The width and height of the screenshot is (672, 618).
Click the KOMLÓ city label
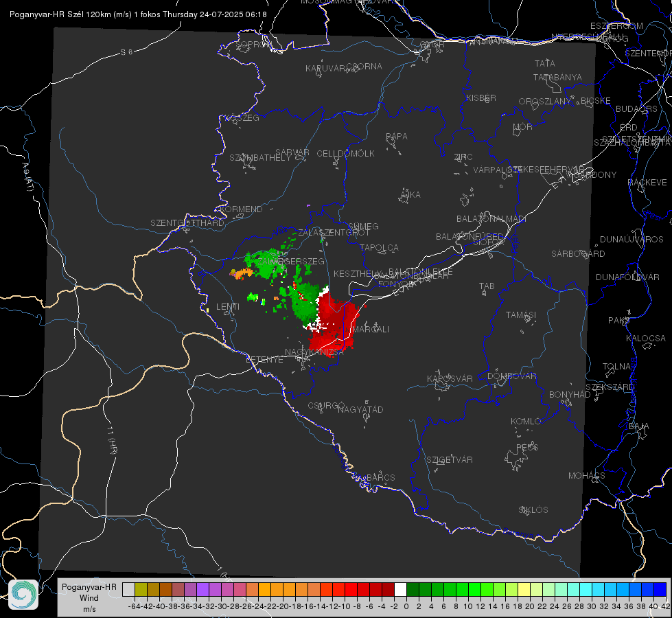pos(526,422)
